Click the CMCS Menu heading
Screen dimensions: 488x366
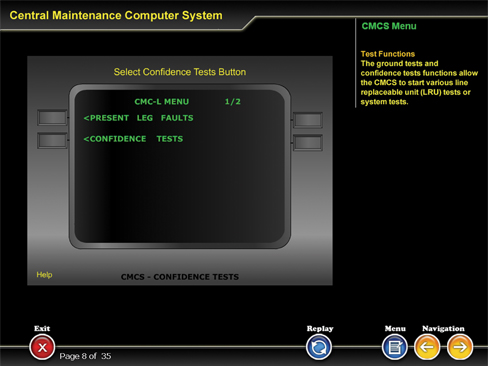pyautogui.click(x=389, y=26)
